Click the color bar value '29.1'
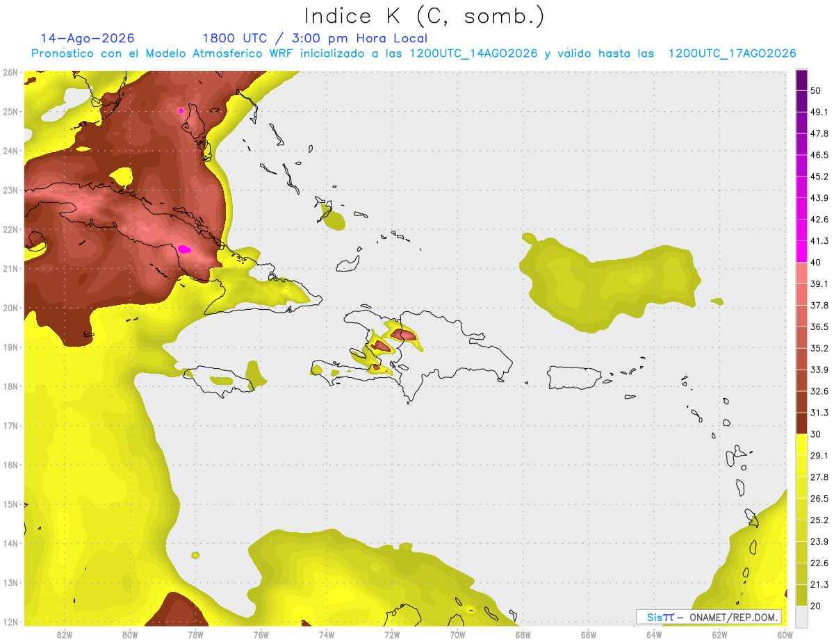The width and height of the screenshot is (834, 644). click(x=819, y=456)
